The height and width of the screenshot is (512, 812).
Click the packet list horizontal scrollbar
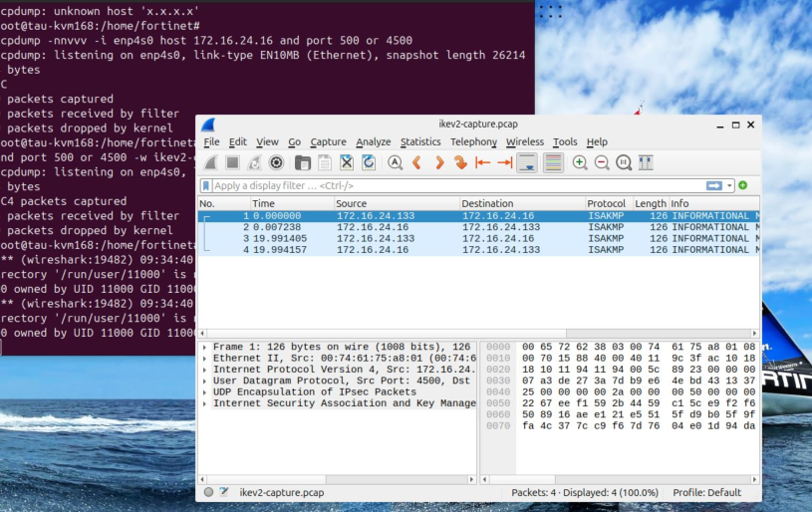[478, 334]
